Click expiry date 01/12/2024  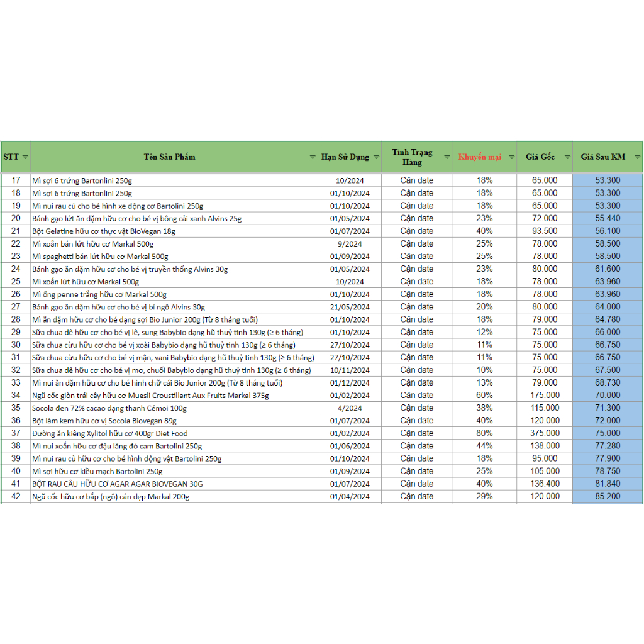pos(350,383)
